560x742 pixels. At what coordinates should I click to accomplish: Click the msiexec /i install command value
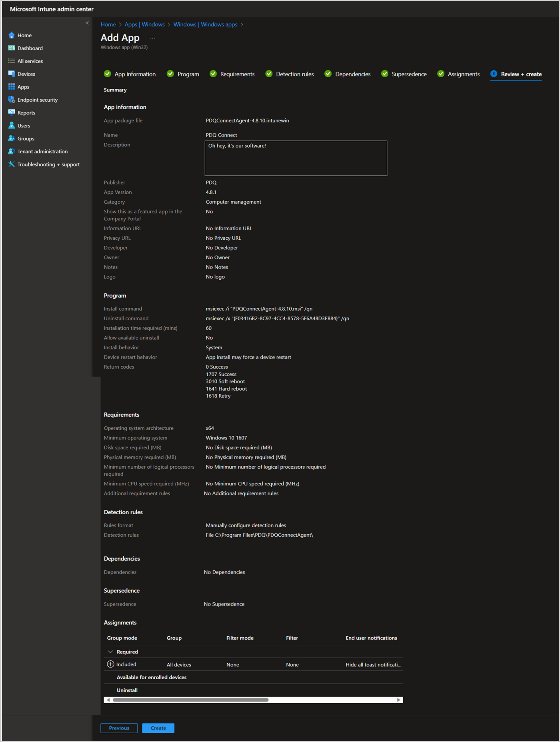click(x=259, y=309)
